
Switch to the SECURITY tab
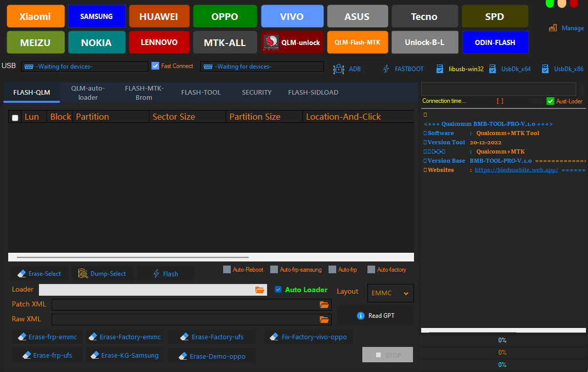(256, 93)
